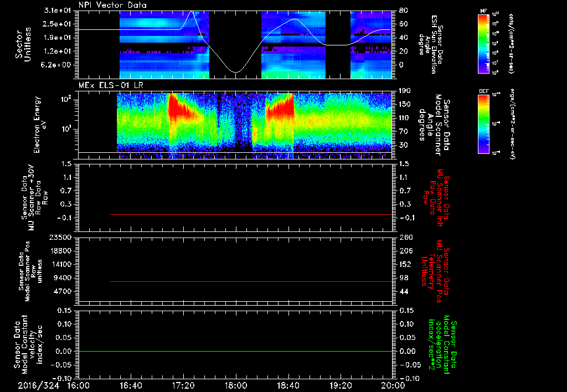
Task: Click the 190 degree scanner angle tick
Action: click(405, 91)
